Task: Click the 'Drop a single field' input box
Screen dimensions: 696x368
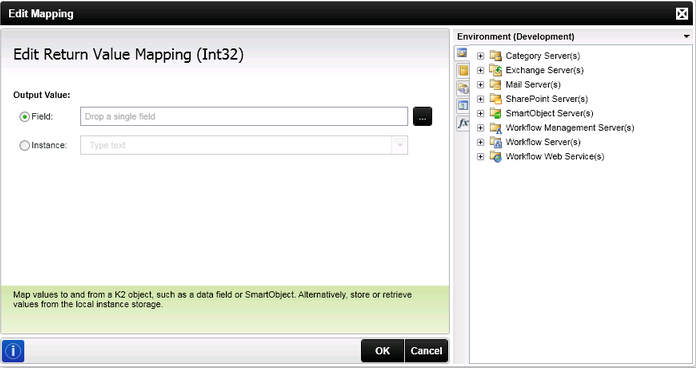Action: coord(244,116)
